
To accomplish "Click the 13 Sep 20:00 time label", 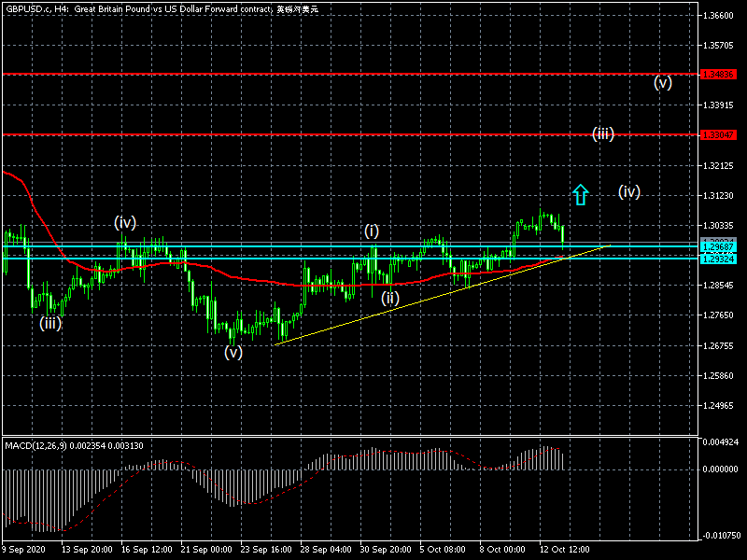I will click(x=87, y=550).
